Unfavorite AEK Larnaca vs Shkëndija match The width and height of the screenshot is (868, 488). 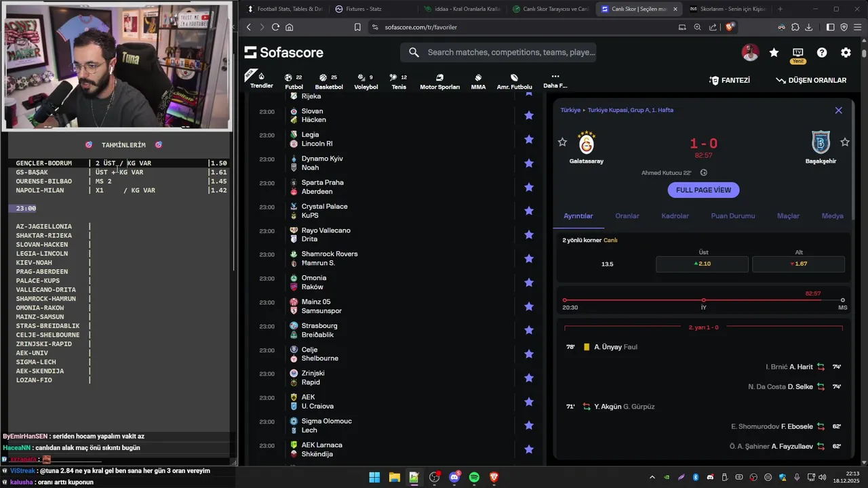pyautogui.click(x=529, y=449)
